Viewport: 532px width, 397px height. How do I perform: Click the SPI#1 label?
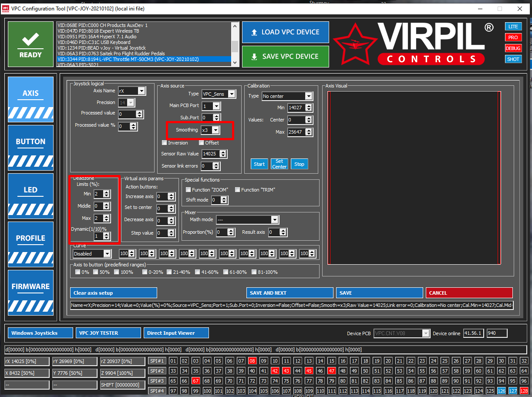point(157,361)
